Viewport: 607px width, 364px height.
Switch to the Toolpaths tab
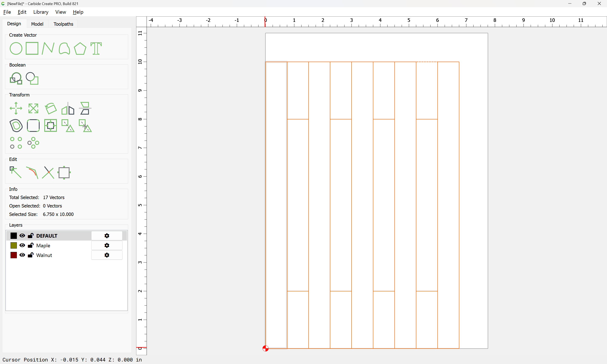(x=63, y=24)
